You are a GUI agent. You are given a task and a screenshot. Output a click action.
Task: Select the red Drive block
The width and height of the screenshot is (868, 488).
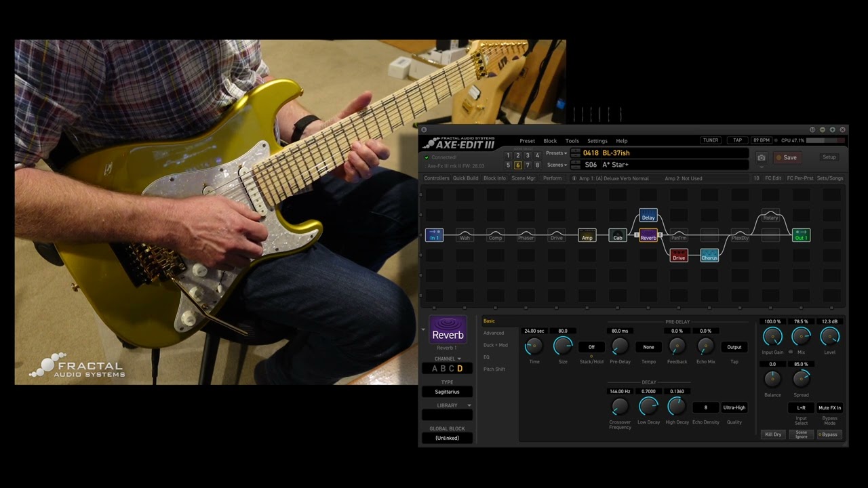coord(679,256)
